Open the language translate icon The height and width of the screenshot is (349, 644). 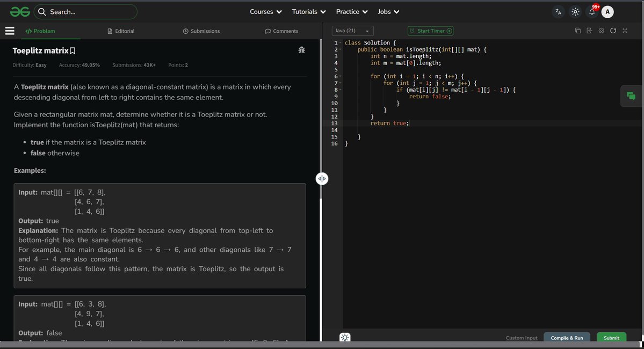[x=558, y=12]
